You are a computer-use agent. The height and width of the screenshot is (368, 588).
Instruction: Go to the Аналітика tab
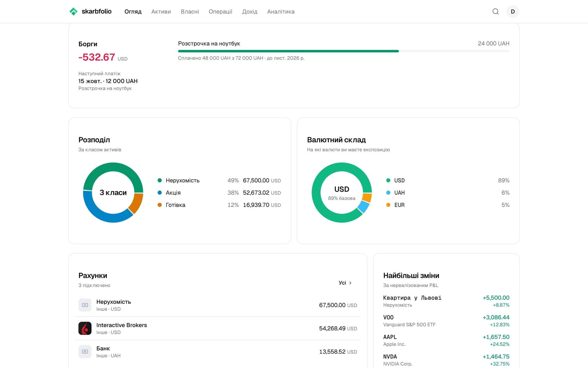tap(281, 11)
